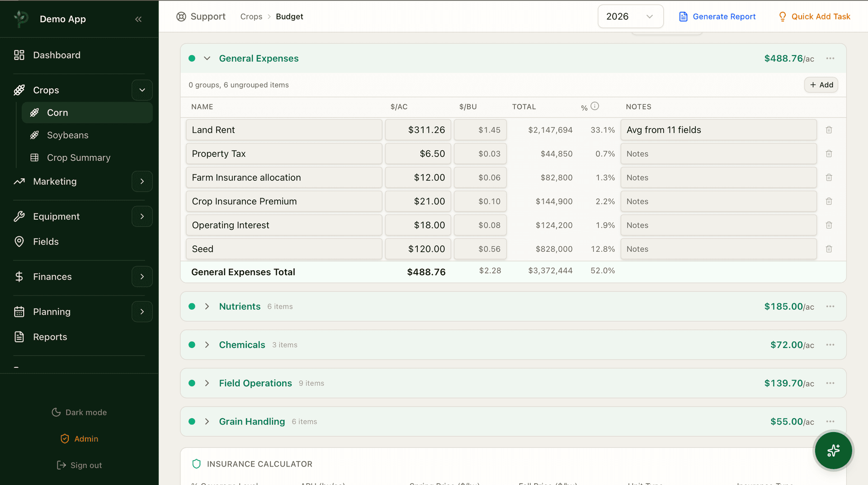This screenshot has height=485, width=868.
Task: Toggle the status dot beside Chemicals
Action: tap(192, 344)
